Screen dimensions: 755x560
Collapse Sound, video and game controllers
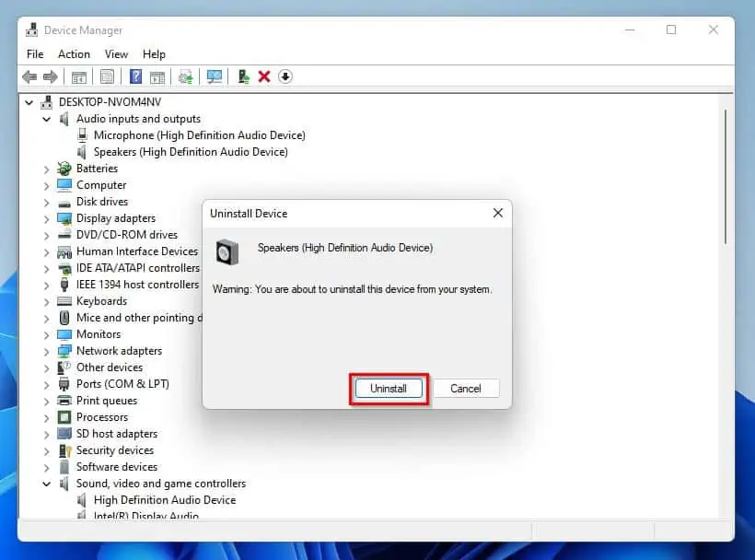(x=46, y=484)
